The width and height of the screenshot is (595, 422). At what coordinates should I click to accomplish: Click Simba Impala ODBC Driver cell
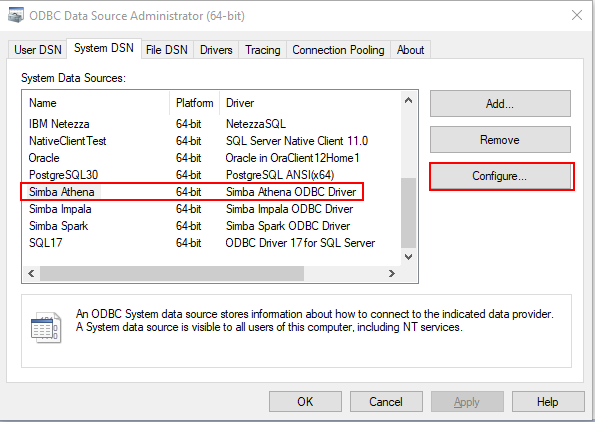click(x=290, y=209)
